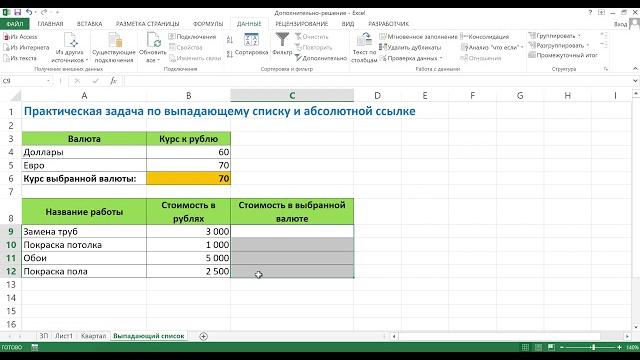Click the zoom slider handle in status bar

[x=593, y=347]
